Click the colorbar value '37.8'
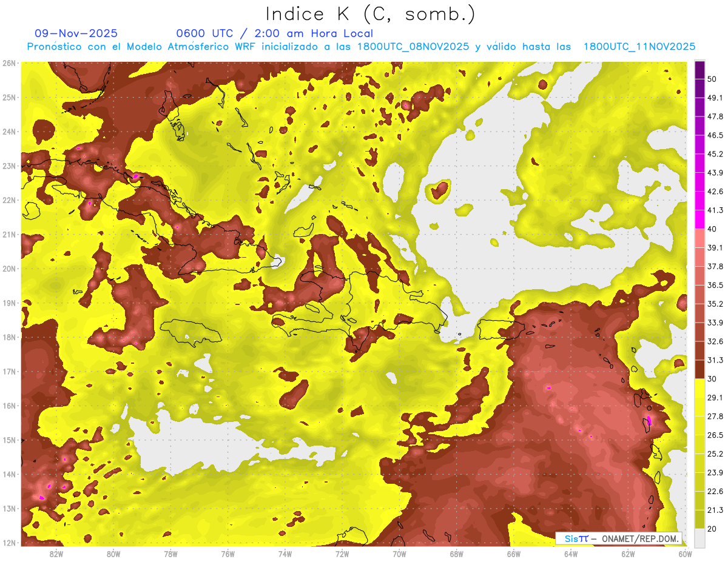This screenshot has height=562, width=728. pyautogui.click(x=715, y=266)
